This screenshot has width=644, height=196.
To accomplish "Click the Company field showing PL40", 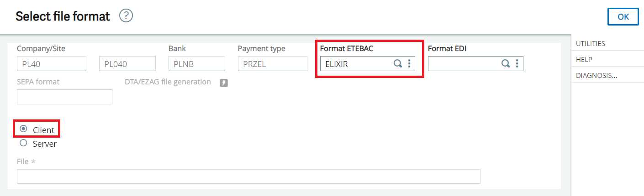I will [x=51, y=64].
